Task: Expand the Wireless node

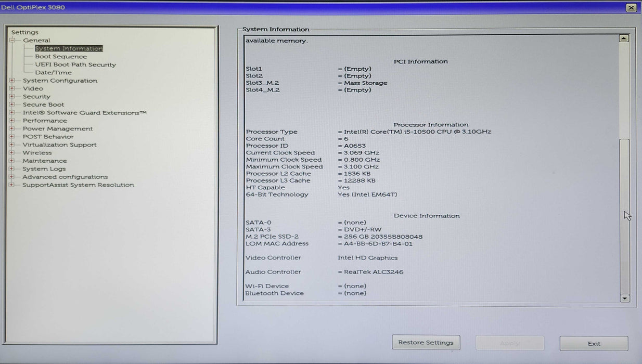Action: click(x=11, y=153)
